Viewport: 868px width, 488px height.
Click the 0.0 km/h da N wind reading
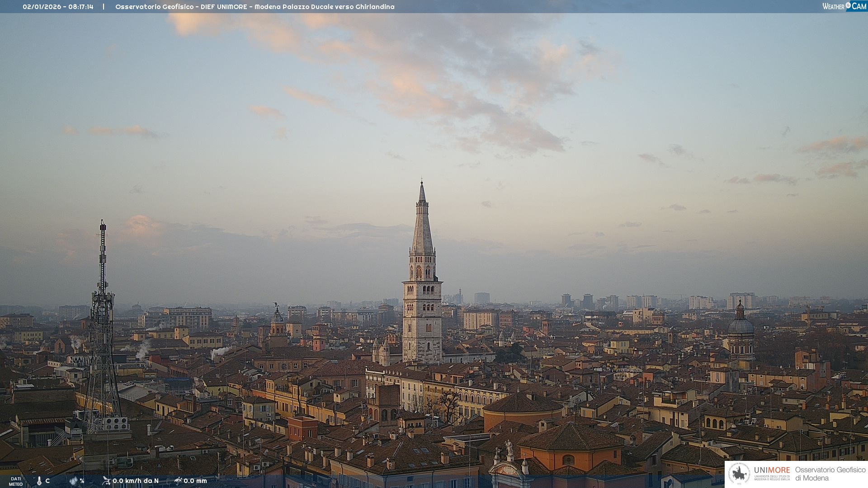point(136,481)
